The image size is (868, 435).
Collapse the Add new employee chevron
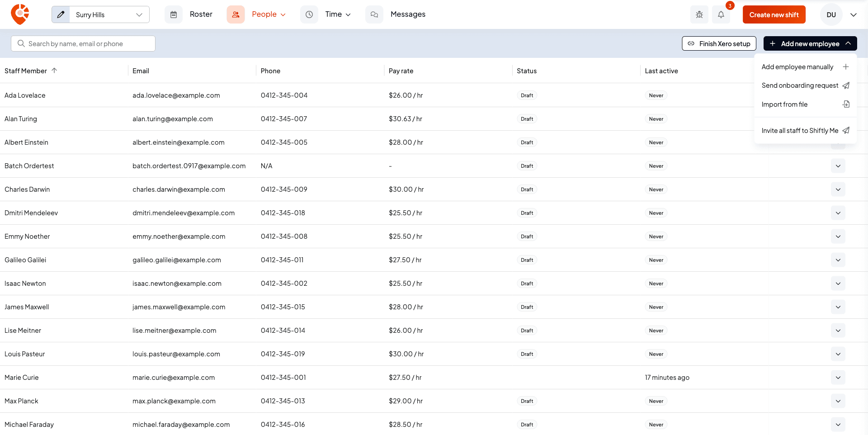tap(848, 43)
